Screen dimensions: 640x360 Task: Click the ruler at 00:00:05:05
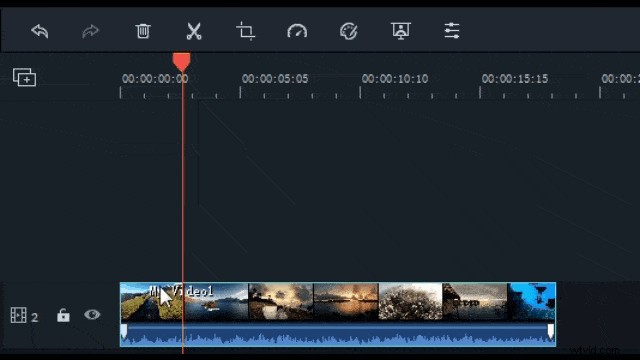tap(275, 79)
